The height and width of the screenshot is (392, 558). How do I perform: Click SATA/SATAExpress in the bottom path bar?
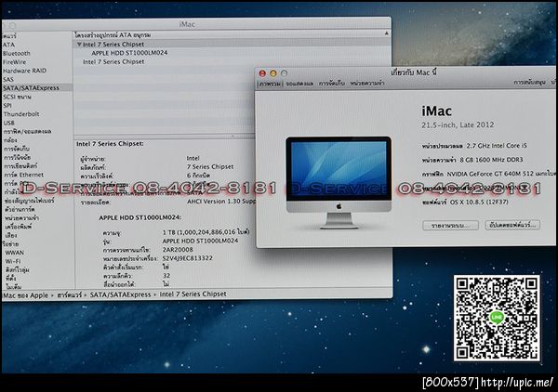120,294
